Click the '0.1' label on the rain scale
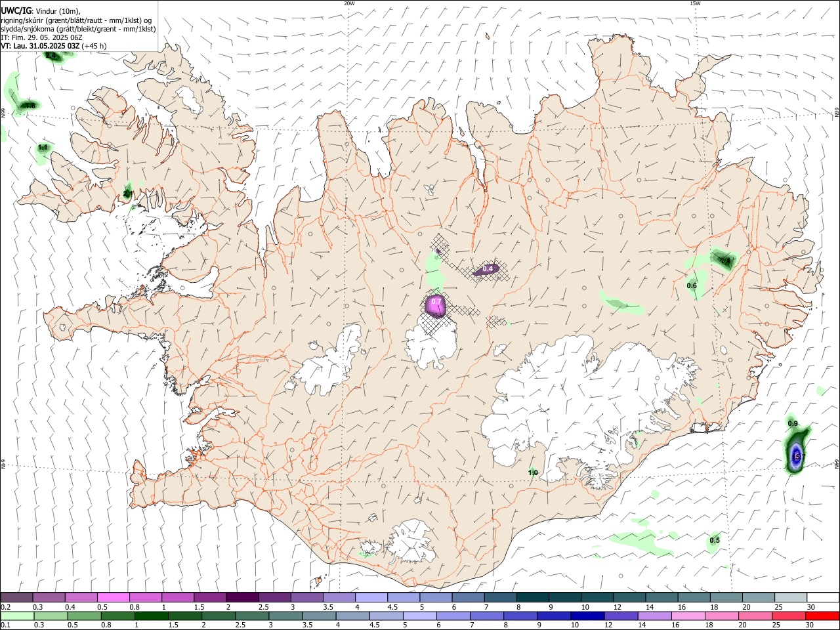This screenshot has width=840, height=630. pyautogui.click(x=5, y=625)
